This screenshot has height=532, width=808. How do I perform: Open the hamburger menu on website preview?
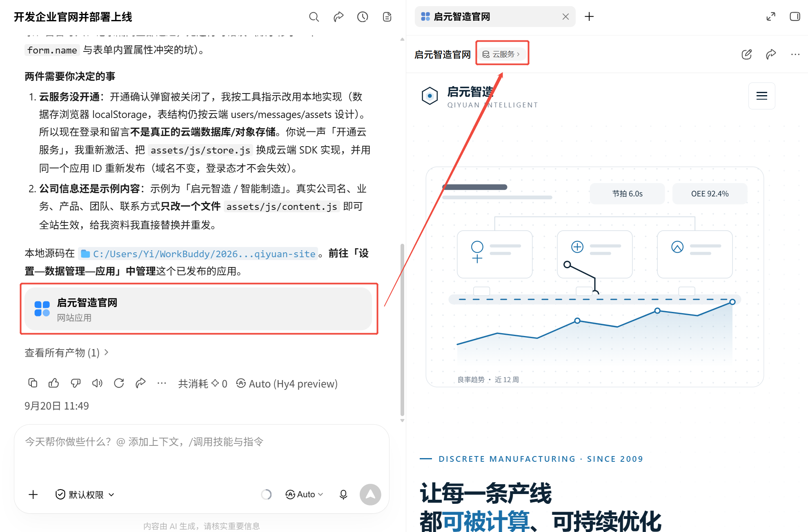point(762,96)
